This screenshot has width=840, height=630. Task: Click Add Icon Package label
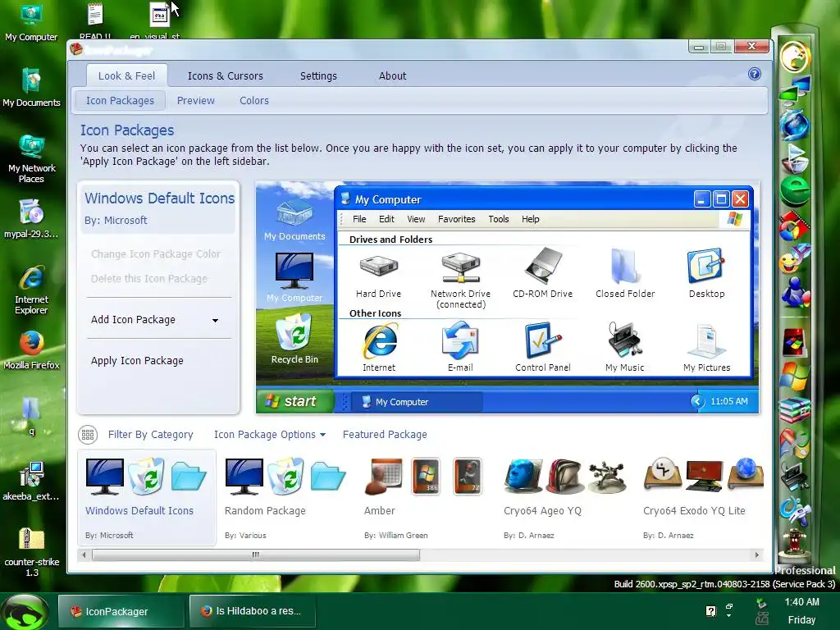(133, 319)
